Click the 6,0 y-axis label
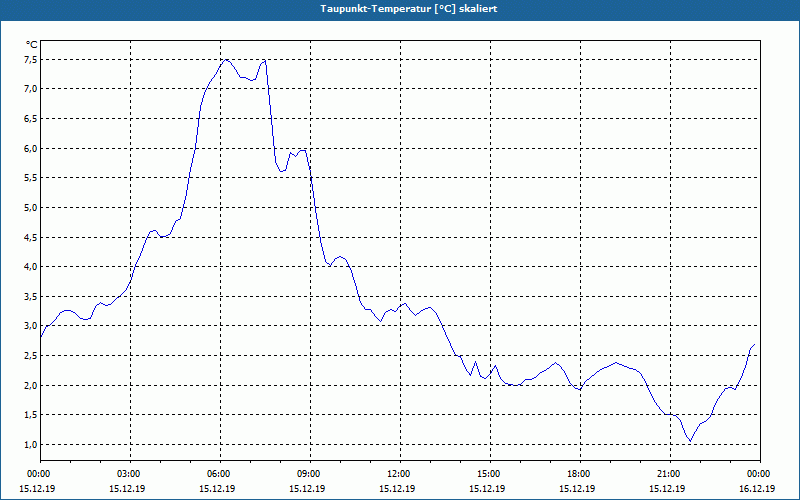800x500 pixels. [x=31, y=148]
